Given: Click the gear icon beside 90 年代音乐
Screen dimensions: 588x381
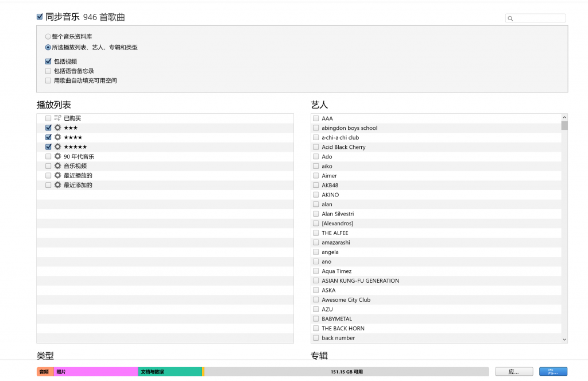Looking at the screenshot, I should tap(57, 156).
